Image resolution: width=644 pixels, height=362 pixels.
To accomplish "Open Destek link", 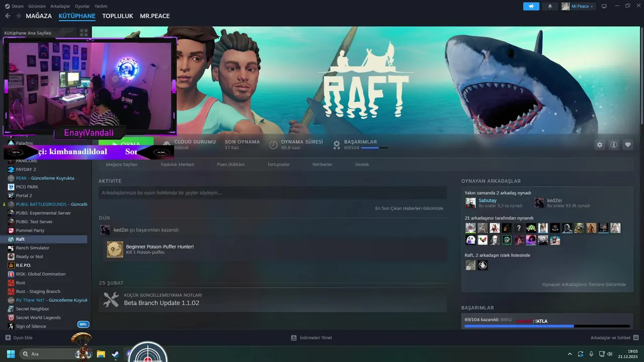I will click(362, 164).
